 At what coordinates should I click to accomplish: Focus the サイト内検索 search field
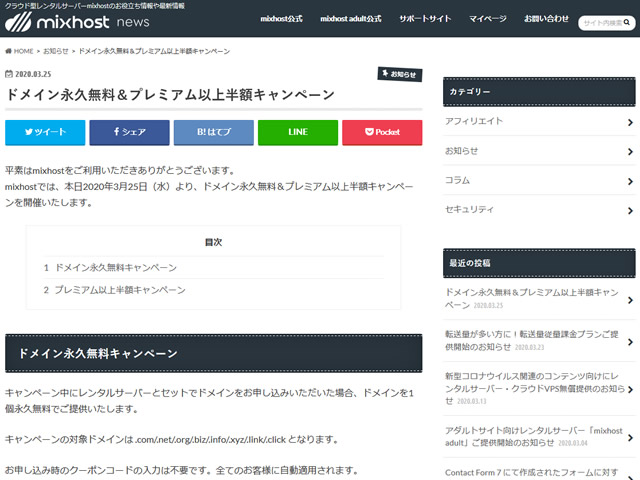pyautogui.click(x=602, y=23)
